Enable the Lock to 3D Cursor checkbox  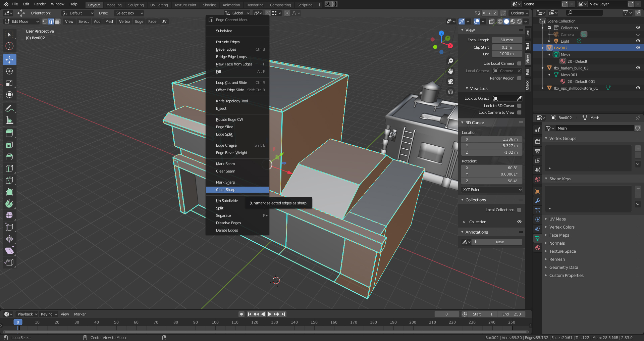[519, 106]
